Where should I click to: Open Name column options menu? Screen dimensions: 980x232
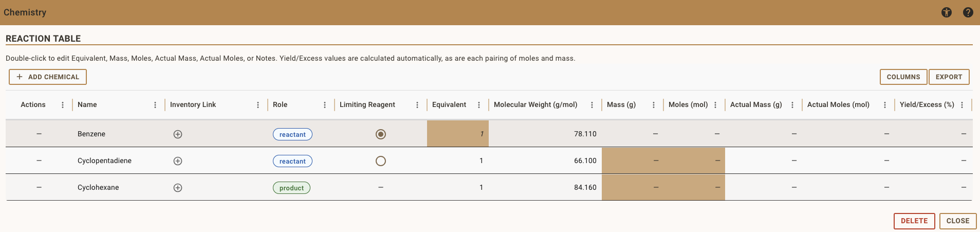click(x=155, y=105)
